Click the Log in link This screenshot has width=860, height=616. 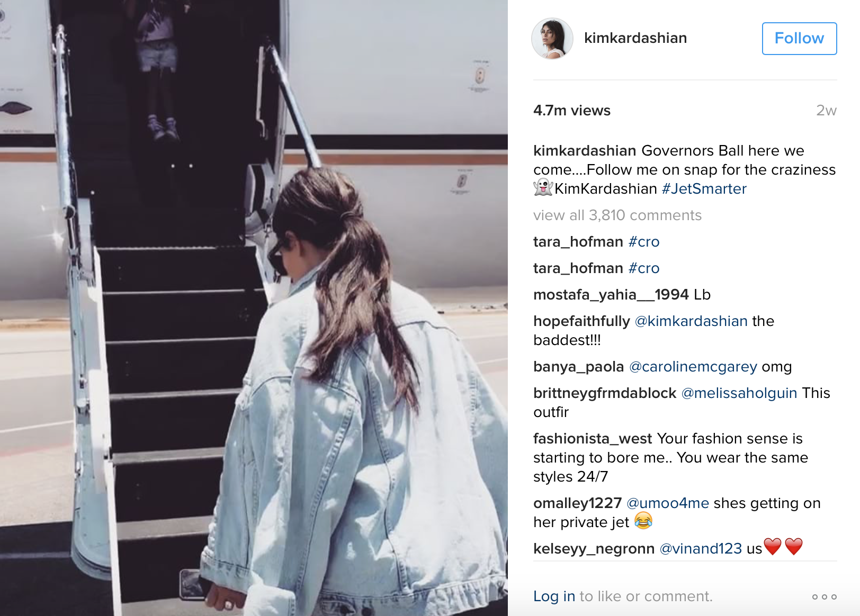pos(554,596)
